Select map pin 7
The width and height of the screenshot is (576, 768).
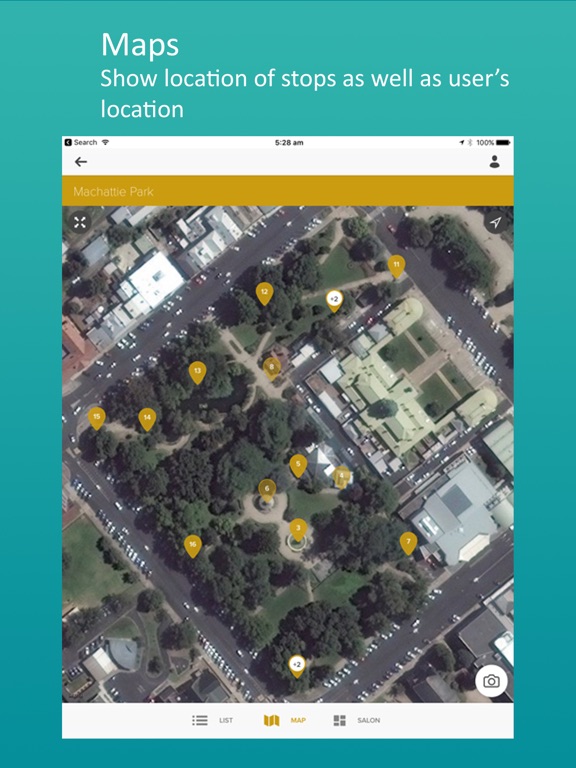(x=408, y=543)
